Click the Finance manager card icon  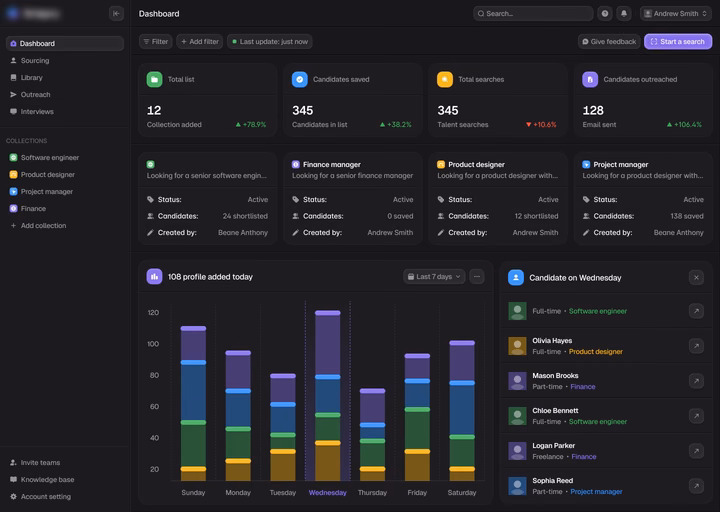pos(296,164)
